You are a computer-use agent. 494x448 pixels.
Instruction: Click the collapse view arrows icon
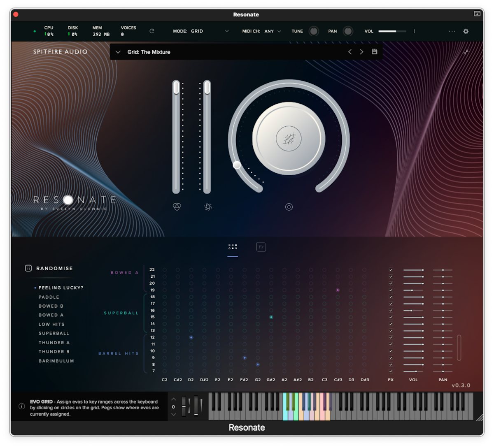click(466, 52)
